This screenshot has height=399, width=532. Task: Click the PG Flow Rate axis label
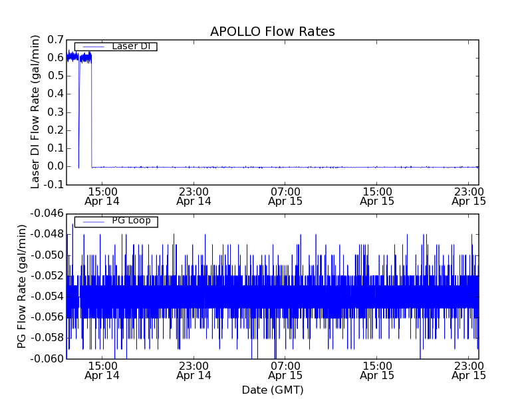click(x=21, y=287)
